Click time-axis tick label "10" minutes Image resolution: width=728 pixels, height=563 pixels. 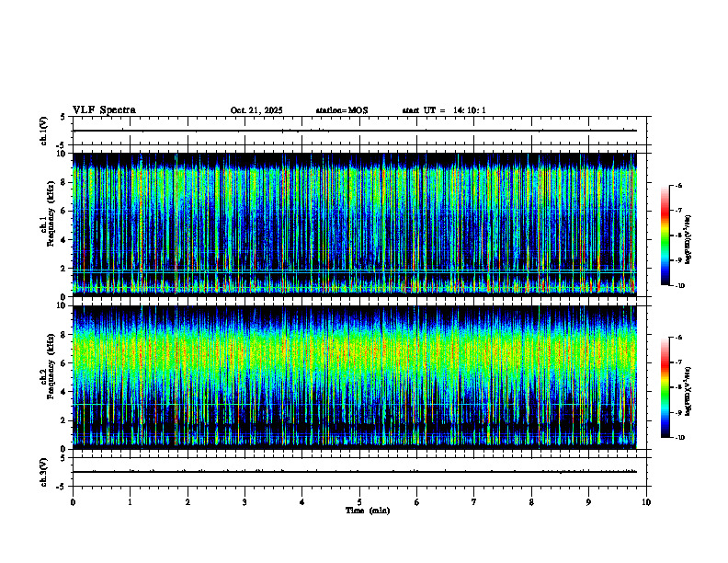(646, 502)
